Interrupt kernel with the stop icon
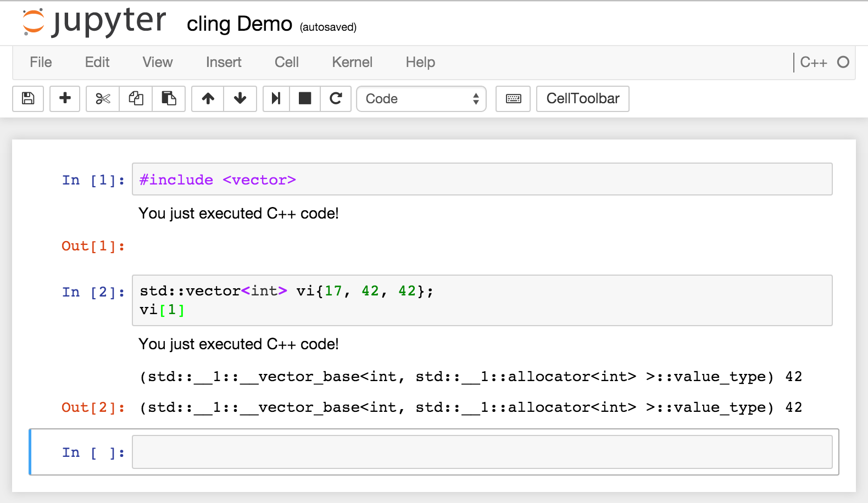Screen dimensions: 868x503 coord(305,99)
